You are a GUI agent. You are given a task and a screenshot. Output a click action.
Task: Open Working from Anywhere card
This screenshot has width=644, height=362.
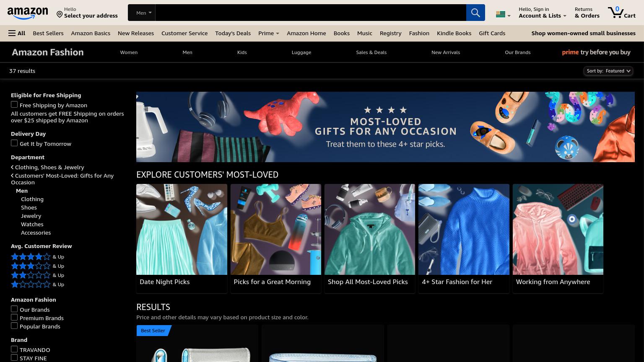[x=558, y=238]
